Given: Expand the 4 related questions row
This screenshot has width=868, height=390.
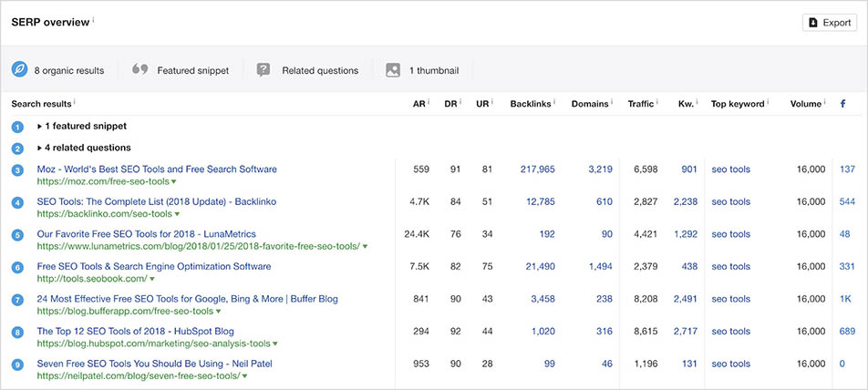Looking at the screenshot, I should click(84, 148).
